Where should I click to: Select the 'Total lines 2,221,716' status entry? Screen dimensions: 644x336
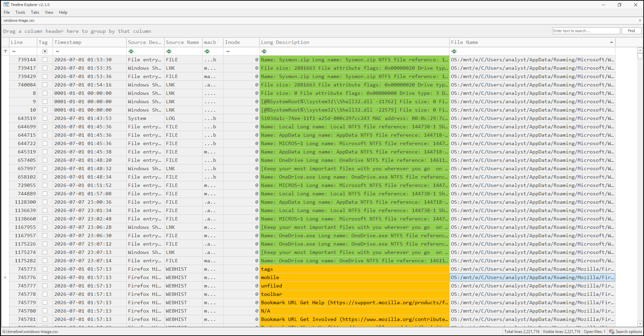click(522, 332)
